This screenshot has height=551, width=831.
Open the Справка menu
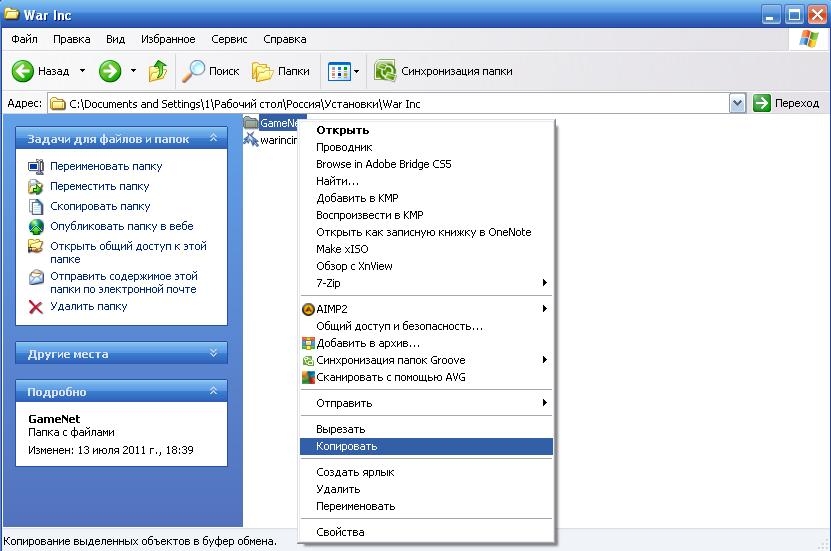285,39
